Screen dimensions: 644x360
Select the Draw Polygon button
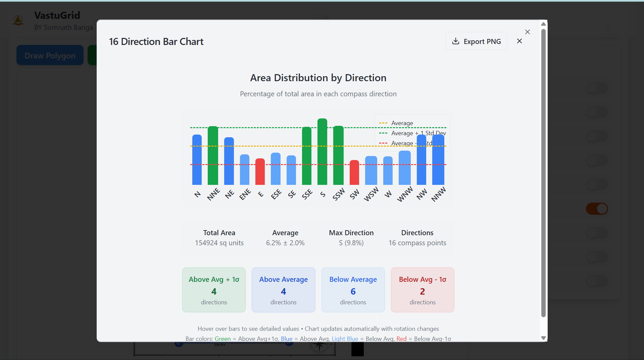[x=50, y=55]
